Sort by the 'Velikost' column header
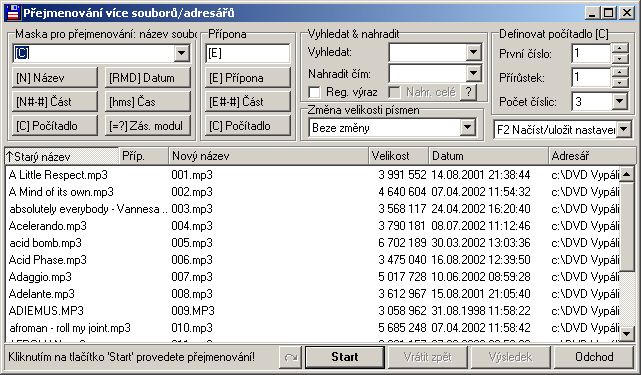The height and width of the screenshot is (375, 641). click(x=398, y=156)
